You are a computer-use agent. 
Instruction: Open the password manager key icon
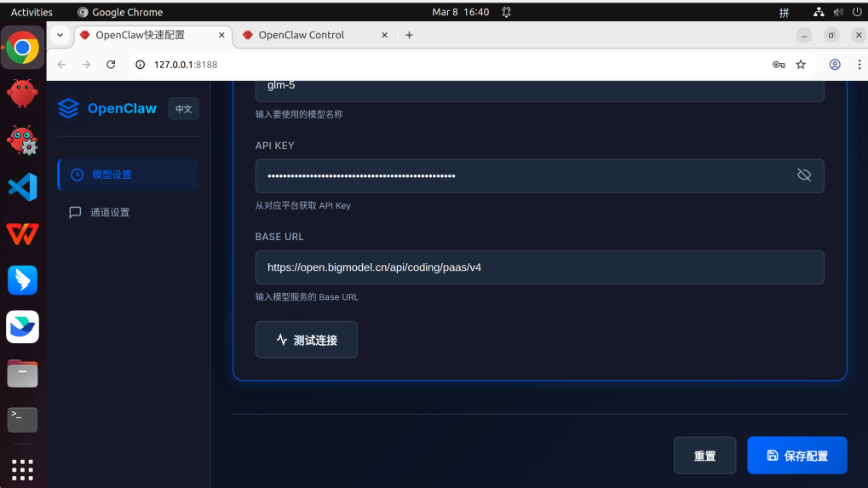pyautogui.click(x=779, y=65)
